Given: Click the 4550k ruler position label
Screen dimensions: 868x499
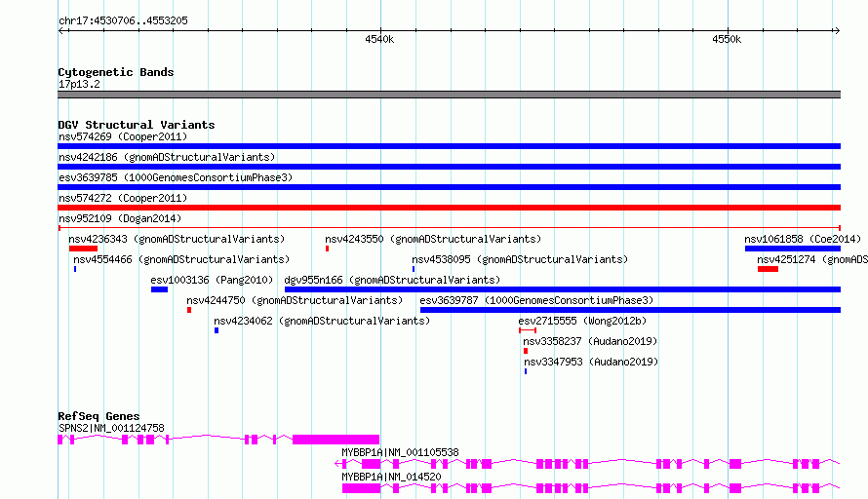Looking at the screenshot, I should tap(727, 39).
